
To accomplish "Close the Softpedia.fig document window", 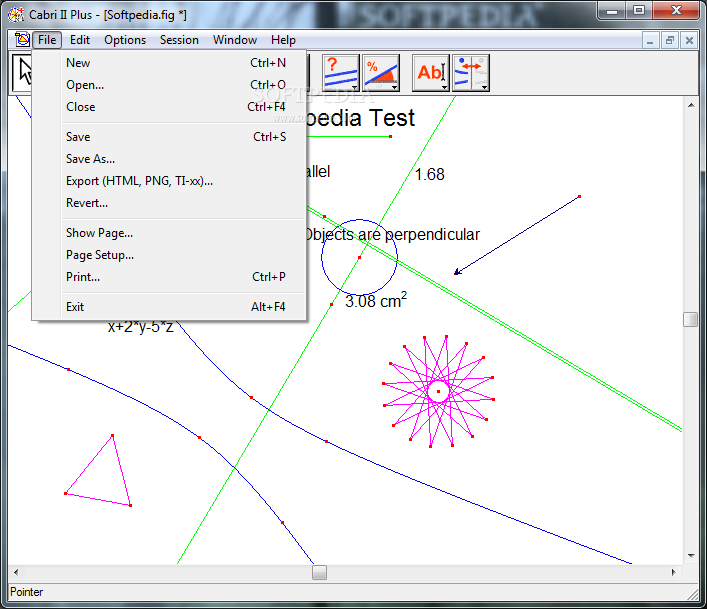I will pyautogui.click(x=689, y=41).
